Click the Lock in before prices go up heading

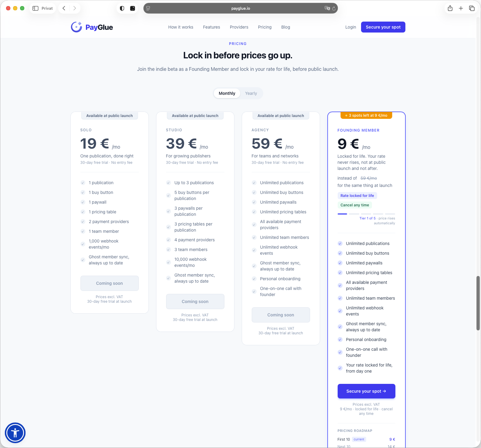[238, 55]
